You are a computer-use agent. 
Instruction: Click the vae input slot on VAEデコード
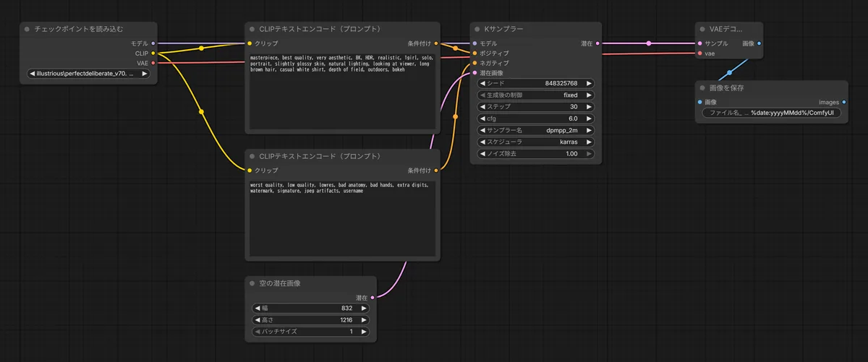[x=700, y=53]
